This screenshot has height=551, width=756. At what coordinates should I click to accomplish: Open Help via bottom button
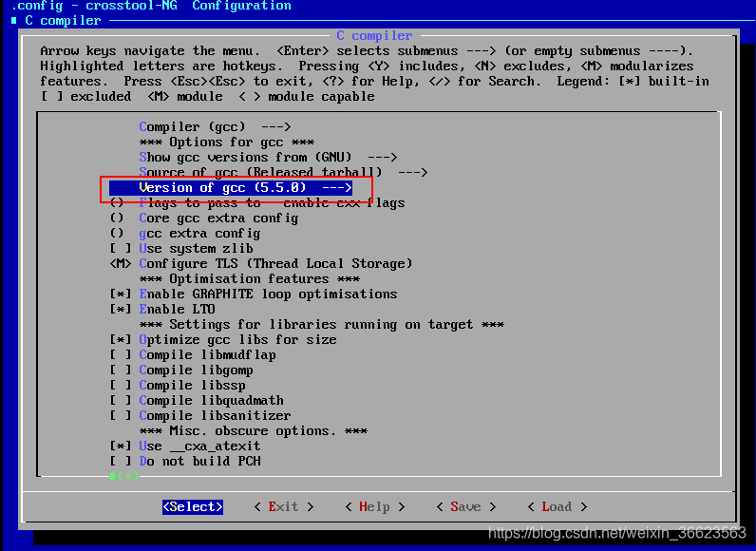[374, 506]
